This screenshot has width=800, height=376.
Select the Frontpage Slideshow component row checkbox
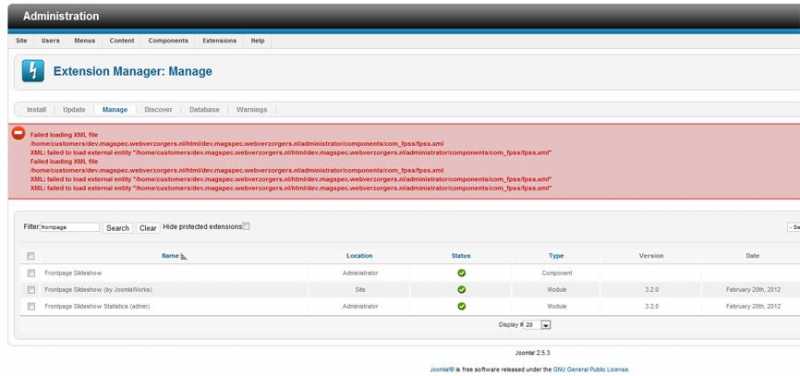pyautogui.click(x=31, y=273)
